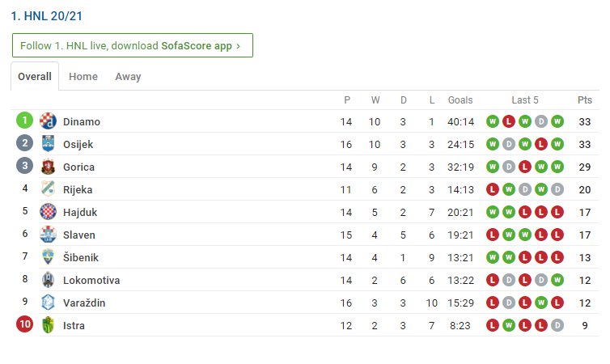Click the red position 10 badge
This screenshot has width=610, height=364.
(25, 325)
